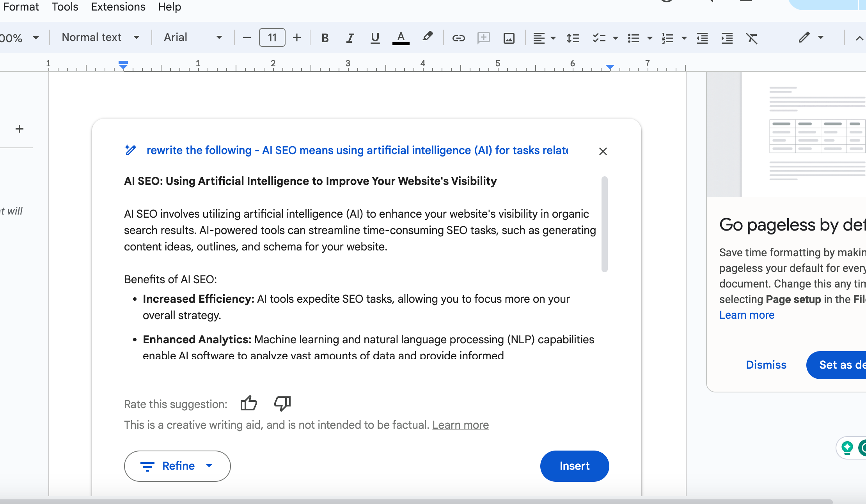
Task: Click the font size input field
Action: pos(272,37)
